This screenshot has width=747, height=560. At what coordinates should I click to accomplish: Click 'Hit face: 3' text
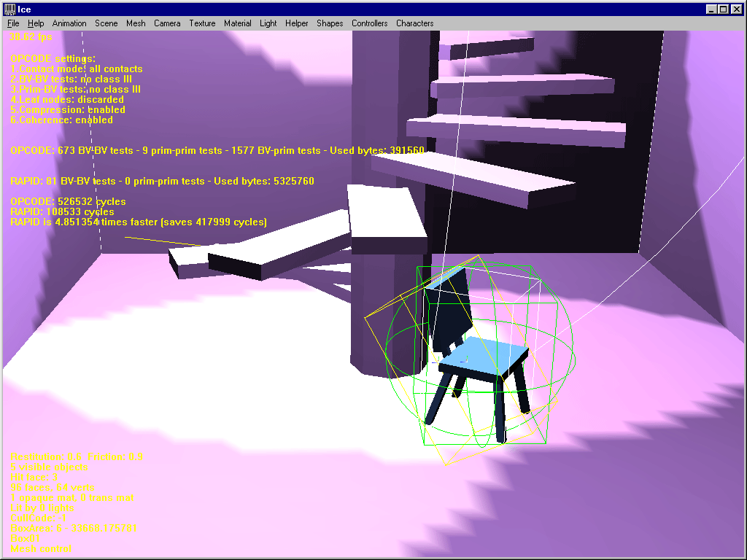(x=34, y=477)
